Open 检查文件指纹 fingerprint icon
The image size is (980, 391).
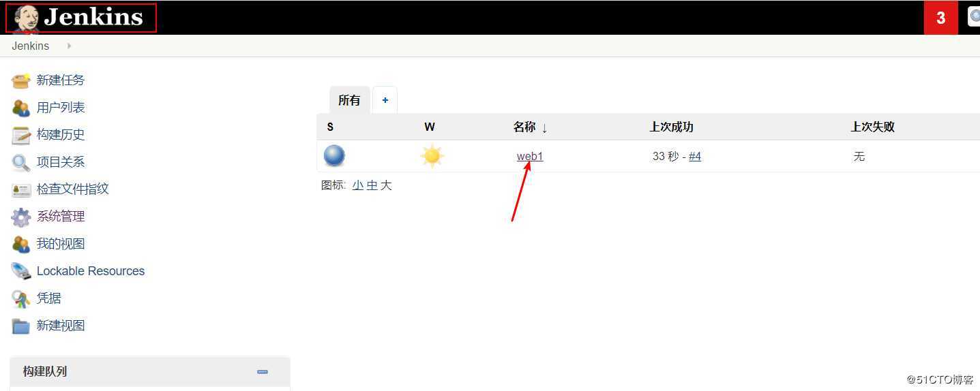tap(21, 189)
